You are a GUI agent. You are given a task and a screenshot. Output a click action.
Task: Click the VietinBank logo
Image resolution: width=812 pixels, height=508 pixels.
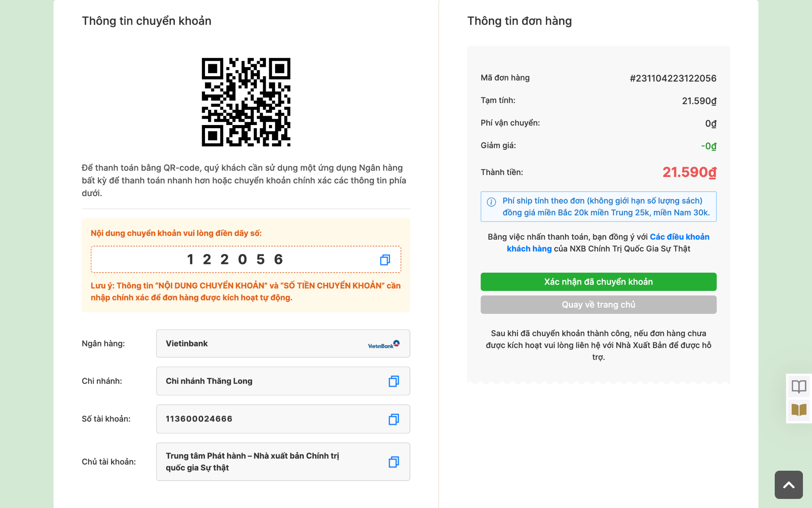[x=383, y=344]
